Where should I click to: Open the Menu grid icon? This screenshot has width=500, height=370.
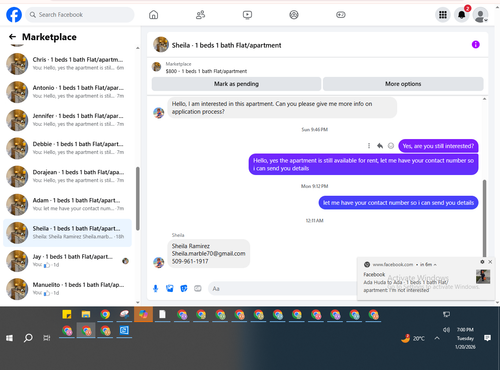pos(443,15)
